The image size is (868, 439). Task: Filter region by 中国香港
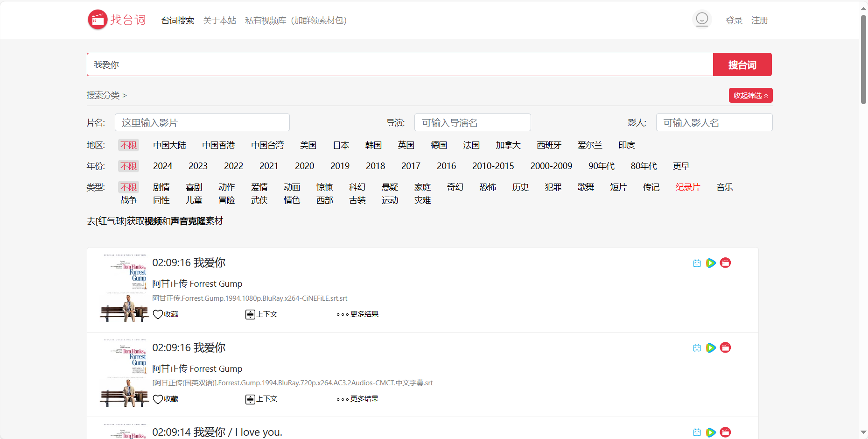point(218,145)
